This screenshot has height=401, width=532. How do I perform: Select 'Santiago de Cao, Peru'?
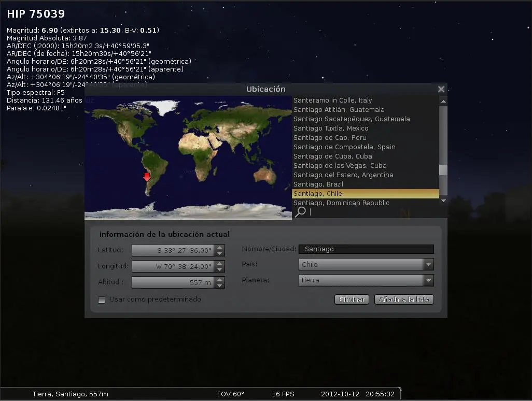(366, 138)
